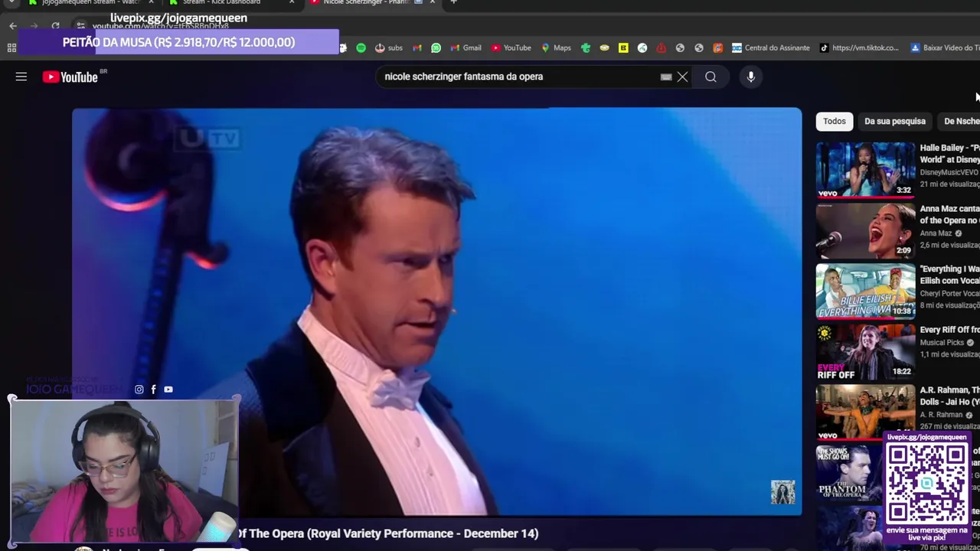Close the Kick Dashboard tab
This screenshot has width=980, height=551.
pyautogui.click(x=292, y=2)
